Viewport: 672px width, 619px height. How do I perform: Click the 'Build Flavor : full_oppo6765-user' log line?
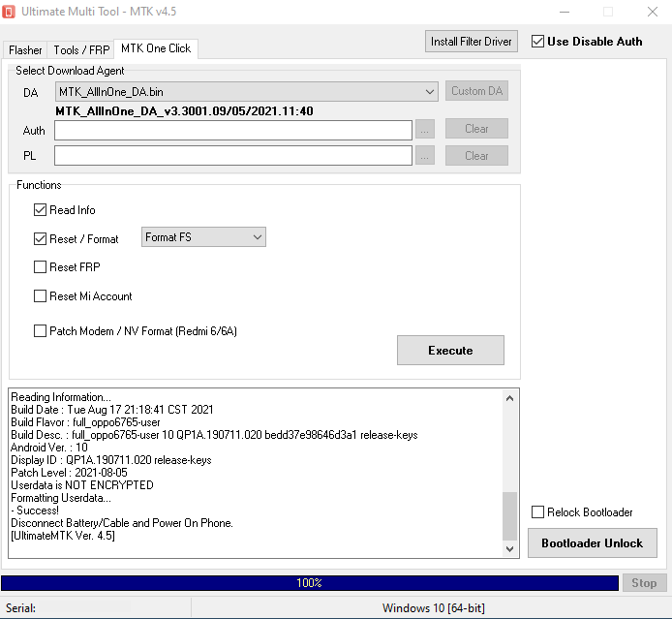coord(85,422)
